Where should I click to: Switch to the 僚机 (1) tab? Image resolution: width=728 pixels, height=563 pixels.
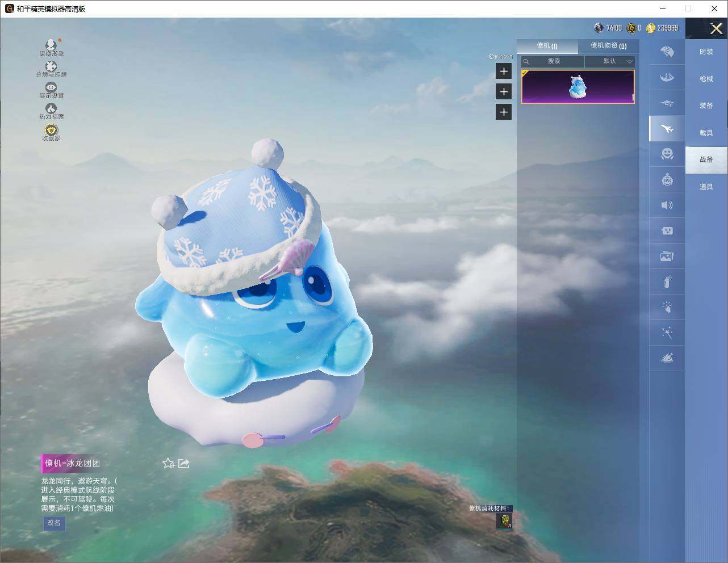point(547,46)
